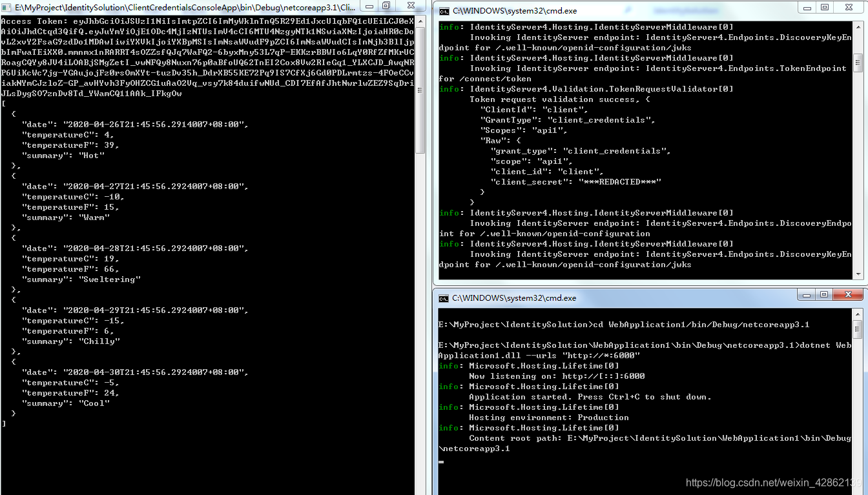Click the cmd icon in the top-right console title bar
Screen dimensions: 868x495
coord(444,11)
